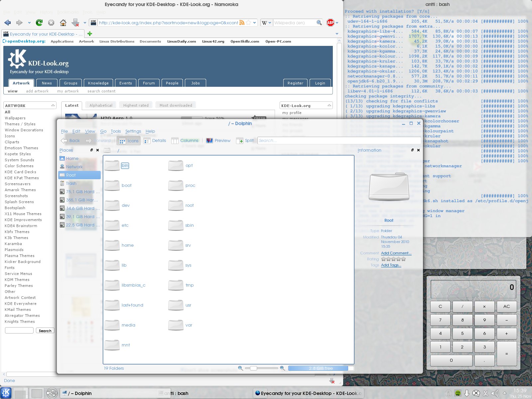Set rating via the stars in Information panel
The height and width of the screenshot is (399, 532).
point(393,259)
